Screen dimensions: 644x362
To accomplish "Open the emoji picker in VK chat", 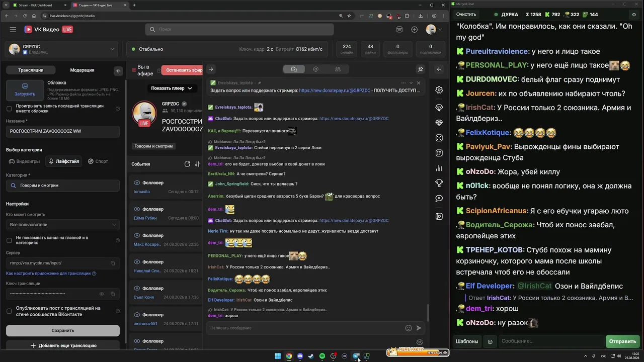I will [x=409, y=328].
